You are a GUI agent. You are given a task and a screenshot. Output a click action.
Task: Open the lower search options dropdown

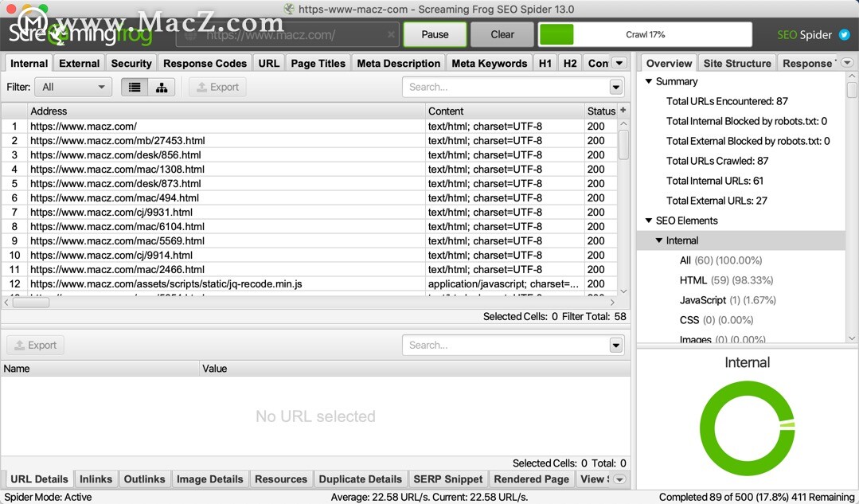click(x=616, y=345)
